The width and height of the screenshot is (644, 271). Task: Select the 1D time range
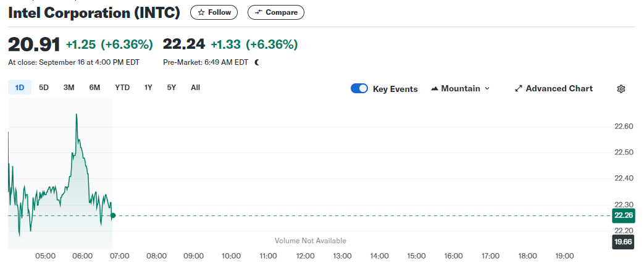tap(19, 88)
